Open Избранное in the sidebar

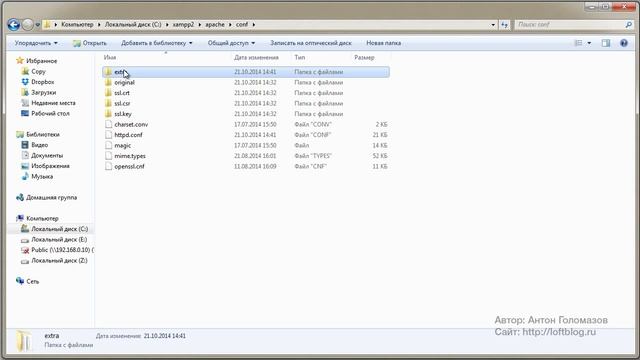(41, 61)
